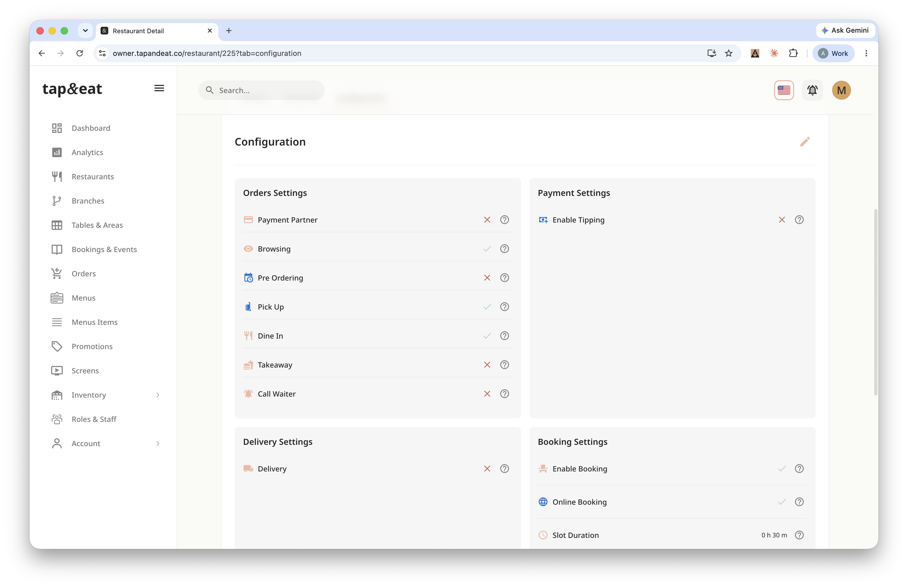Click help icon for Enable Booking
The width and height of the screenshot is (908, 588).
pos(799,469)
